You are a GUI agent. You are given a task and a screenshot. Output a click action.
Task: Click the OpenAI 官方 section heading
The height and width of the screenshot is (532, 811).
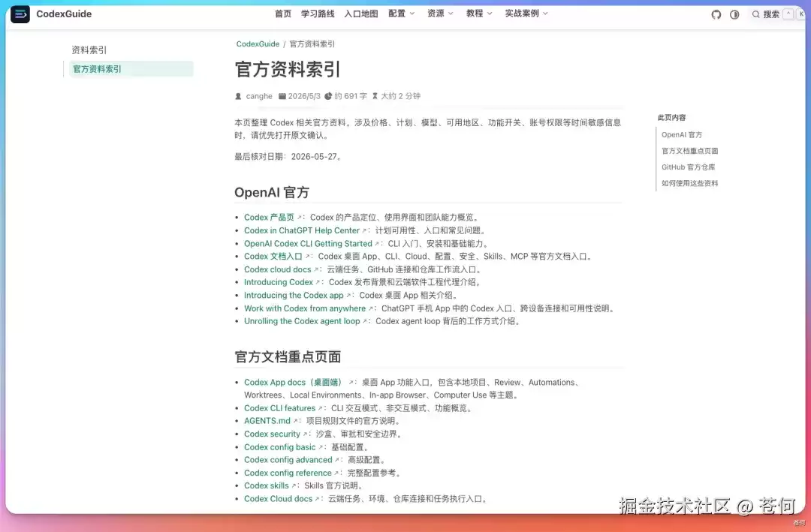coord(272,192)
